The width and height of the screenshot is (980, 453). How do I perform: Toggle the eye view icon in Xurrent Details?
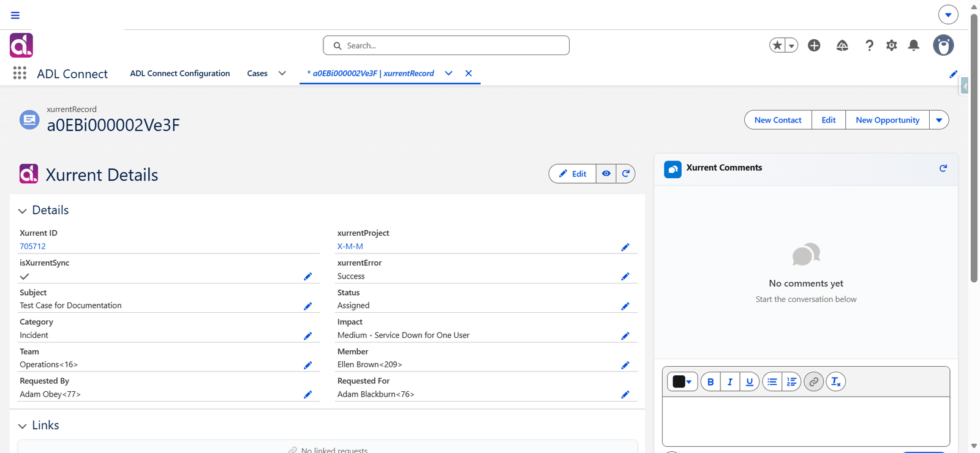606,174
